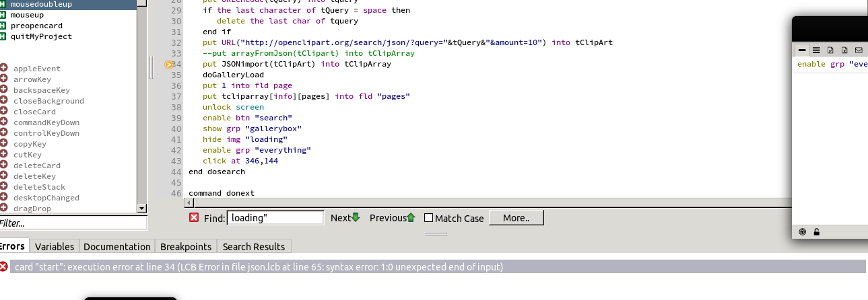Click the green Previous arrow in Find bar
The height and width of the screenshot is (300, 868).
[411, 217]
